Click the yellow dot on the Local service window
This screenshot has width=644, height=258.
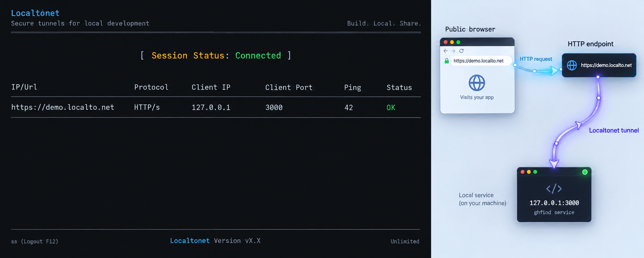(x=529, y=172)
